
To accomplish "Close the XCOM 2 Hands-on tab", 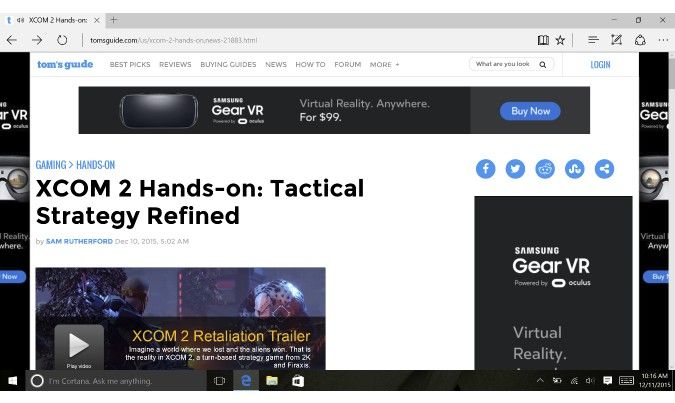I will click(x=97, y=20).
